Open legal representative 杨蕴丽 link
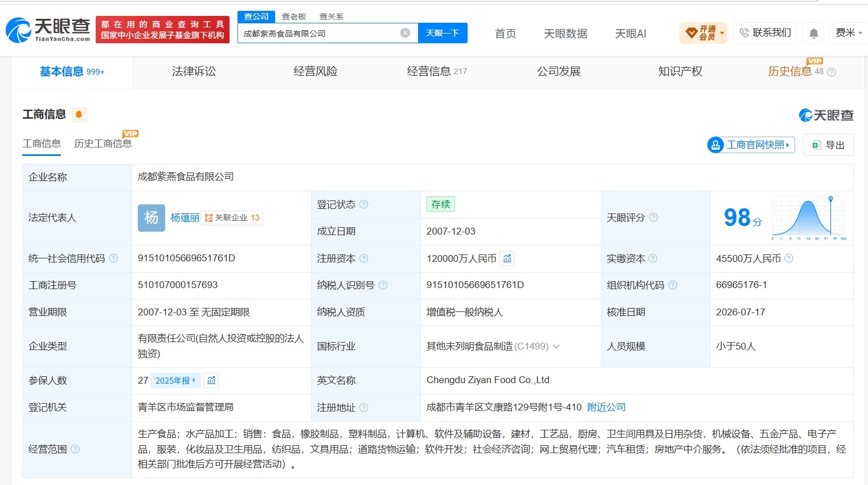Image resolution: width=868 pixels, height=485 pixels. coord(185,217)
